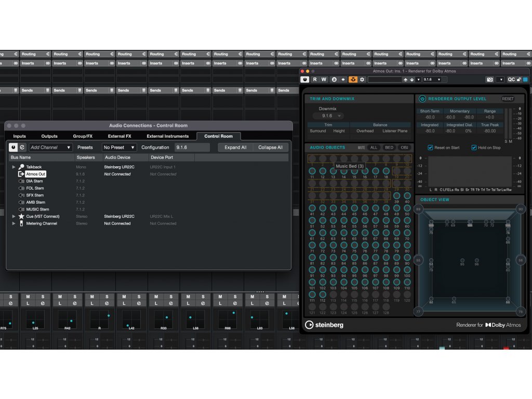This screenshot has height=399, width=532.
Task: Select the MUSIC Stem bus
Action: pos(37,209)
